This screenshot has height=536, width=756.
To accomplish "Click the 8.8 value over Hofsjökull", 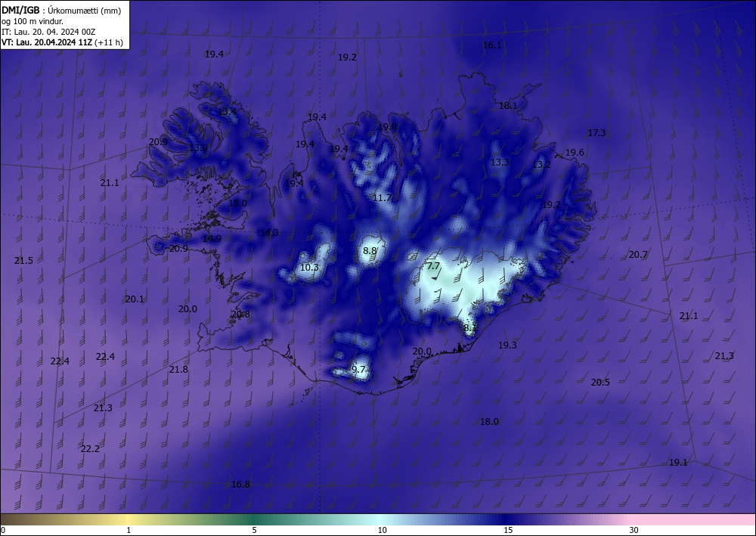I will point(370,251).
